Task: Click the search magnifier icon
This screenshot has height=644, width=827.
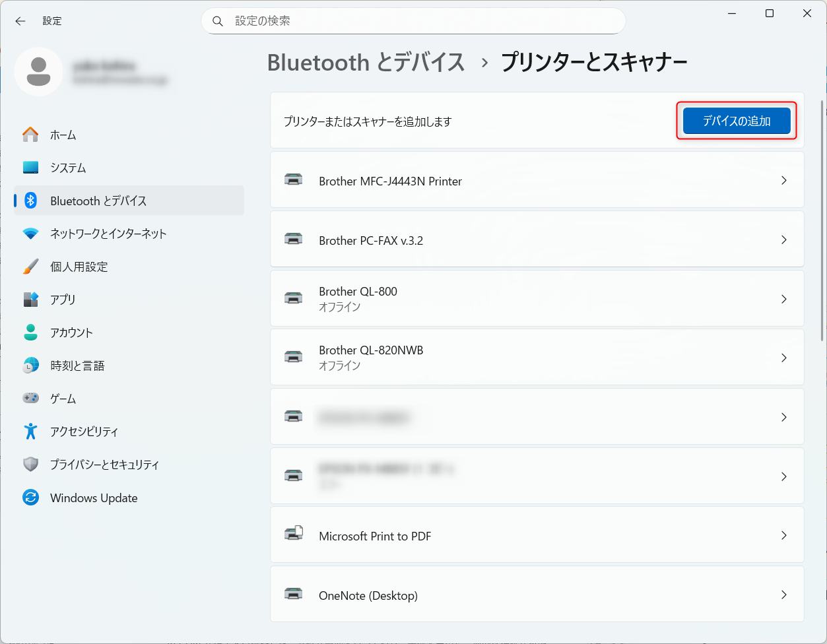Action: click(x=218, y=21)
